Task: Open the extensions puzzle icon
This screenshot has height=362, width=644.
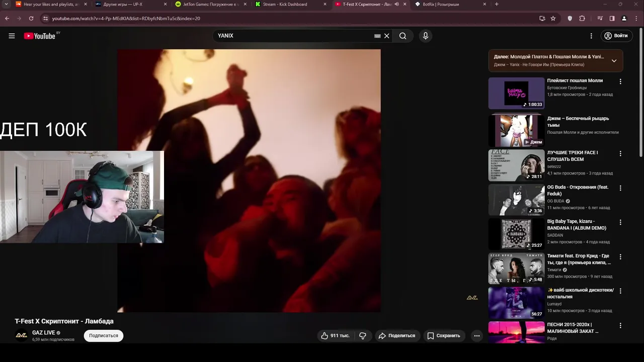Action: [582, 19]
